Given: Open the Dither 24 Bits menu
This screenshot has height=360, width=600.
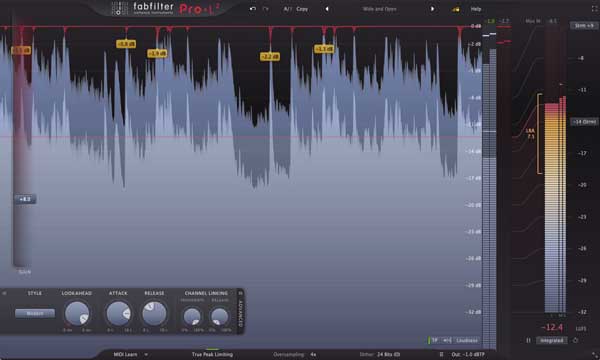Looking at the screenshot, I should (x=380, y=355).
